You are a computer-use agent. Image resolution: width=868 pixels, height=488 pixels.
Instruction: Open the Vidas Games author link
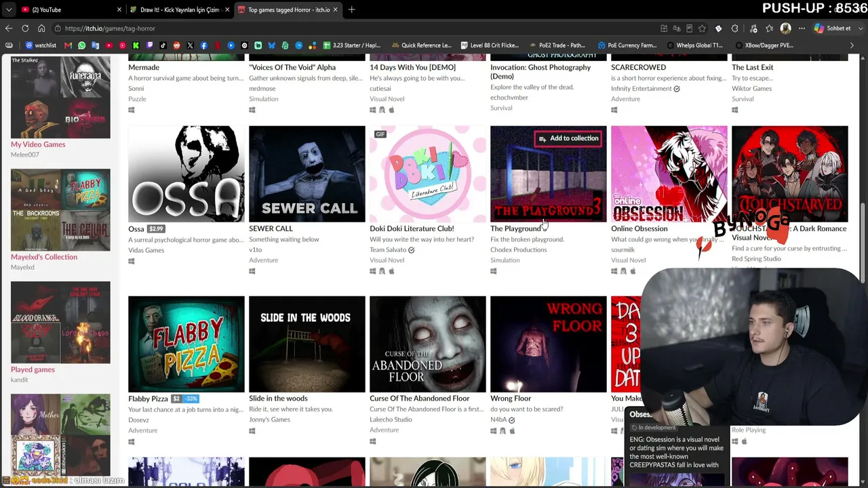[x=146, y=250]
